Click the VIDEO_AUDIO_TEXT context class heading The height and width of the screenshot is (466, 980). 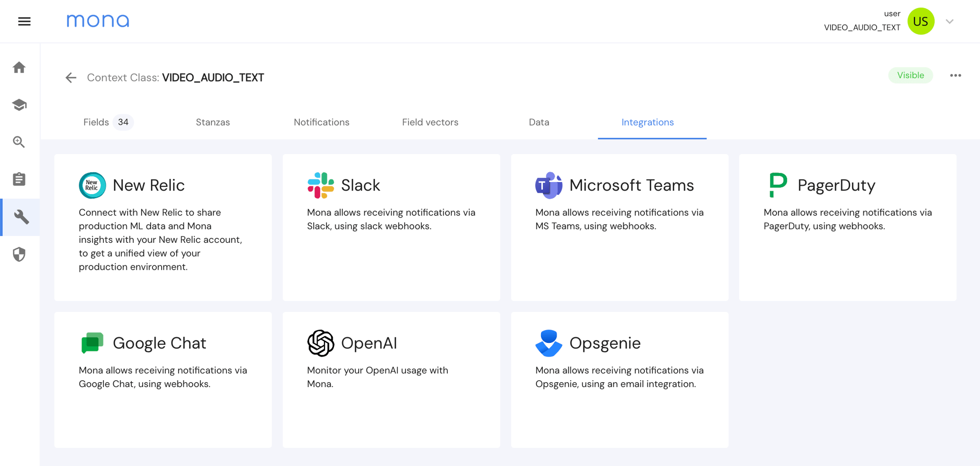tap(213, 78)
